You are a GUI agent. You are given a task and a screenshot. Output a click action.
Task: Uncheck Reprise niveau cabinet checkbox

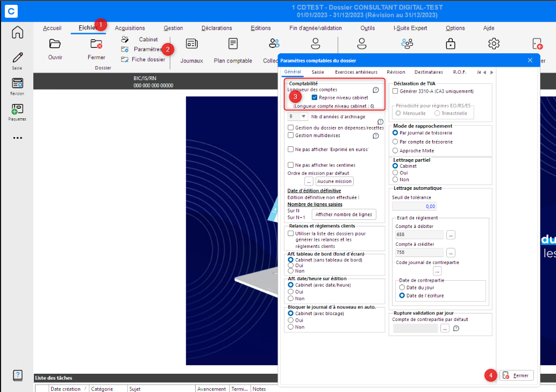coord(315,98)
